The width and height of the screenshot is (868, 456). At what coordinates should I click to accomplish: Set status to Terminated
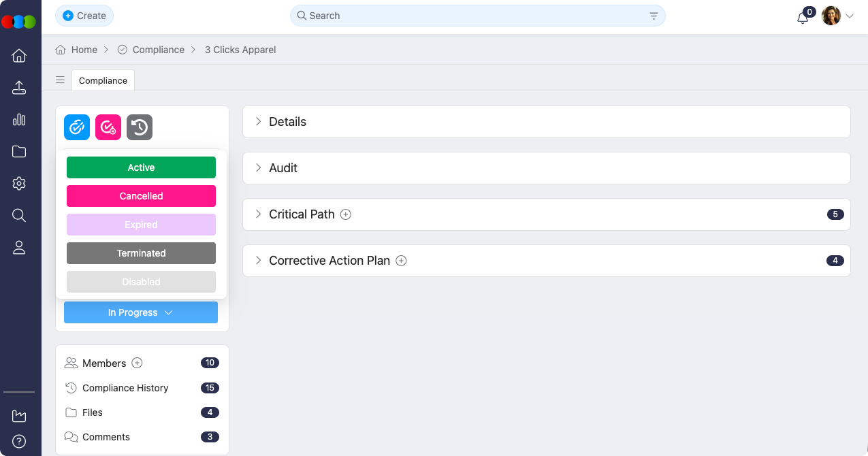(141, 253)
